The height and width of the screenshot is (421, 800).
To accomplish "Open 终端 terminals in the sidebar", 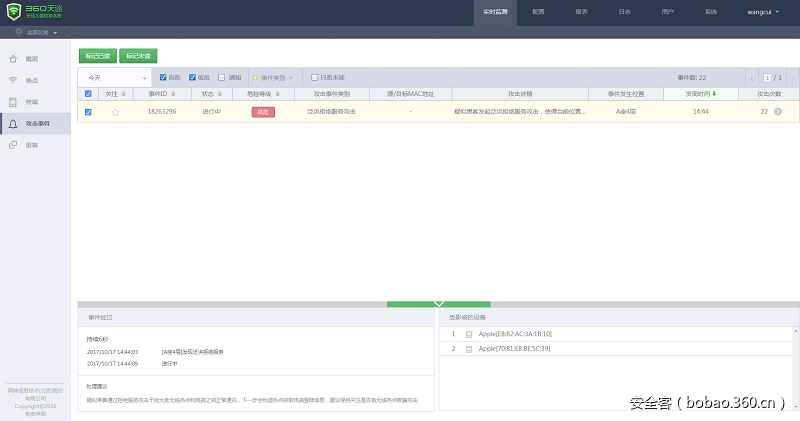I will (31, 101).
